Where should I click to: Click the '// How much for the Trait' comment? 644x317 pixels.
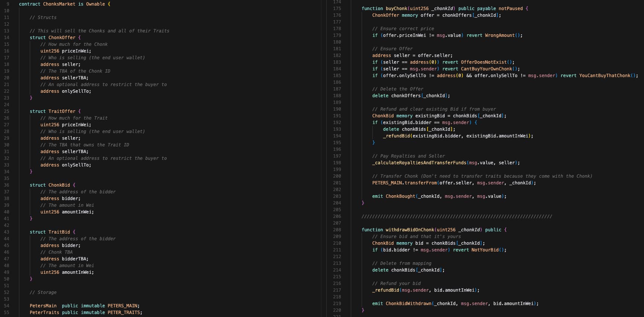pos(74,118)
